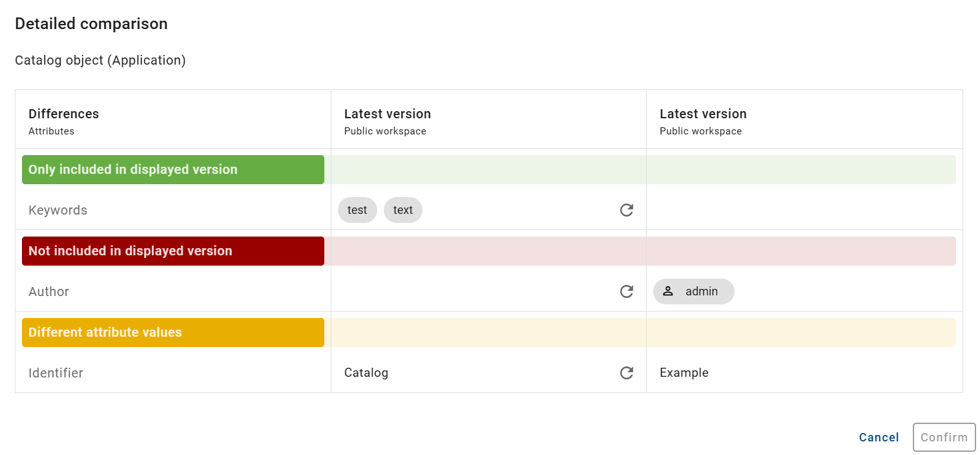Click the person icon inside the admin chip

pos(669,291)
